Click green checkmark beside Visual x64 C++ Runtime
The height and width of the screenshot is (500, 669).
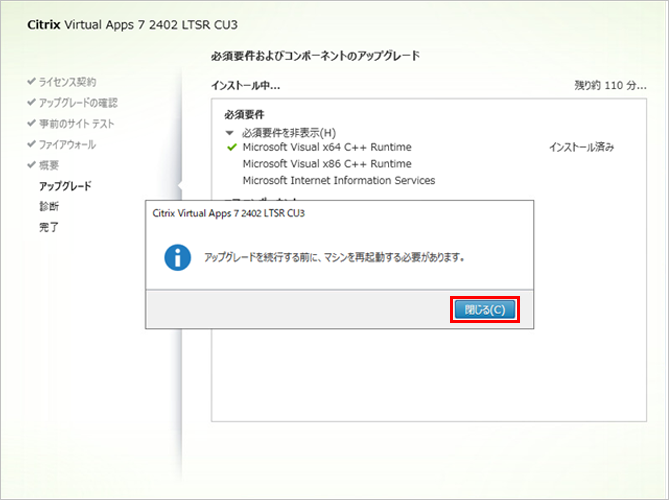click(x=231, y=147)
